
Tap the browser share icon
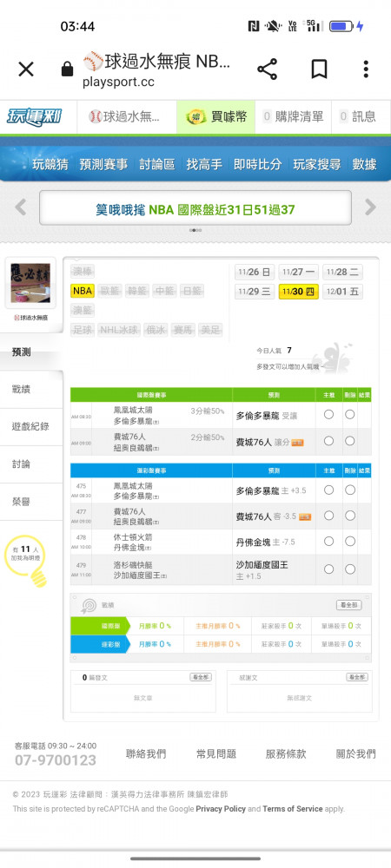point(267,69)
